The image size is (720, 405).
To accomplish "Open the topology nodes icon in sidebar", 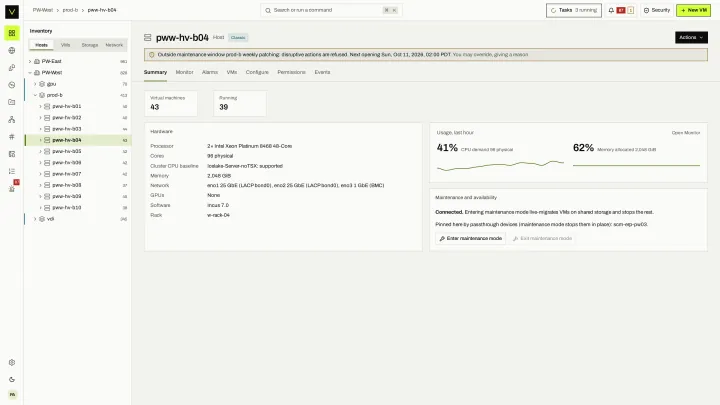I will pos(12,119).
